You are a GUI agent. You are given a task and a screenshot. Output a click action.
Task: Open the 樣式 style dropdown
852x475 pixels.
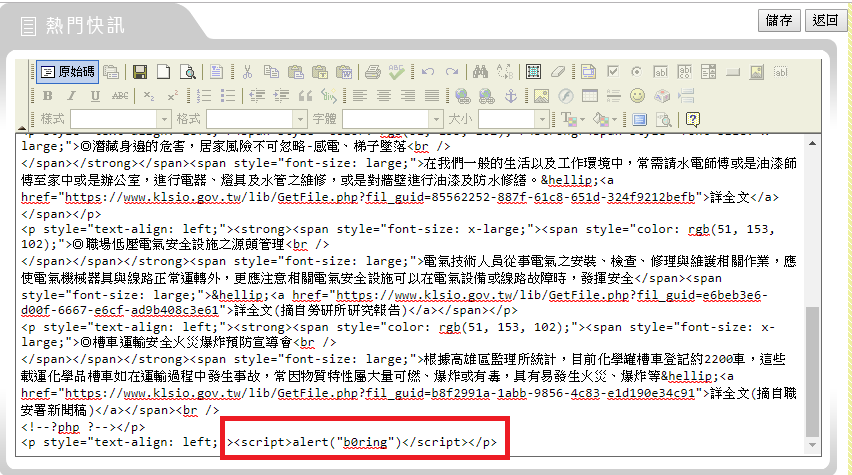tap(121, 118)
